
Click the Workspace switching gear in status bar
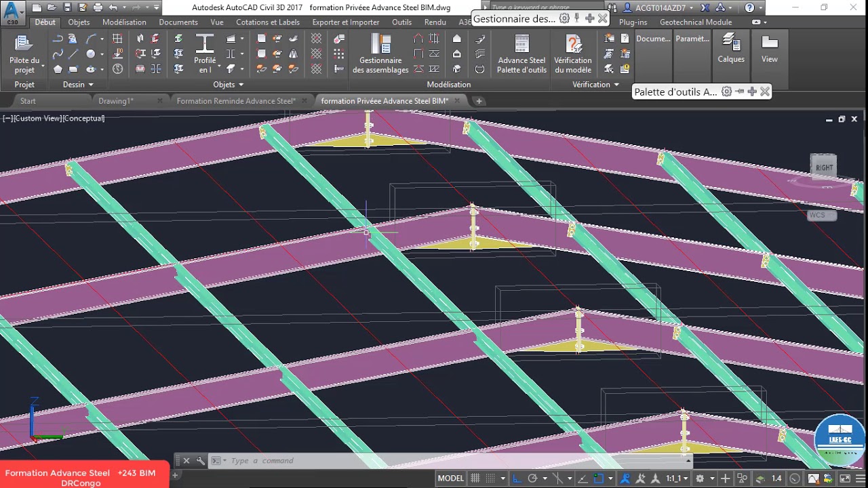(x=700, y=478)
